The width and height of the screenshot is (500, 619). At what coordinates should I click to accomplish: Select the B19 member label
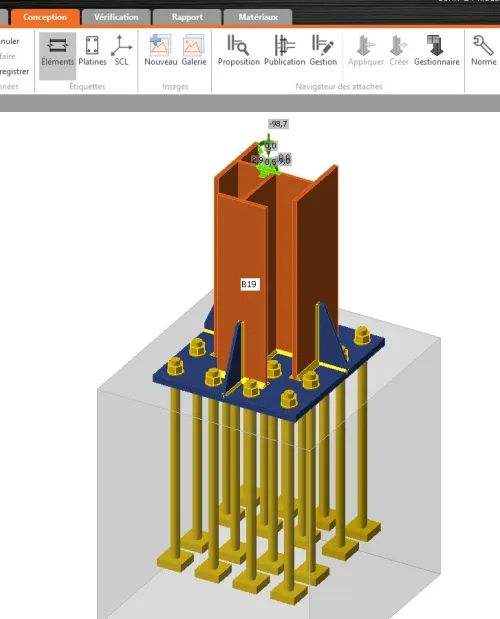(249, 284)
